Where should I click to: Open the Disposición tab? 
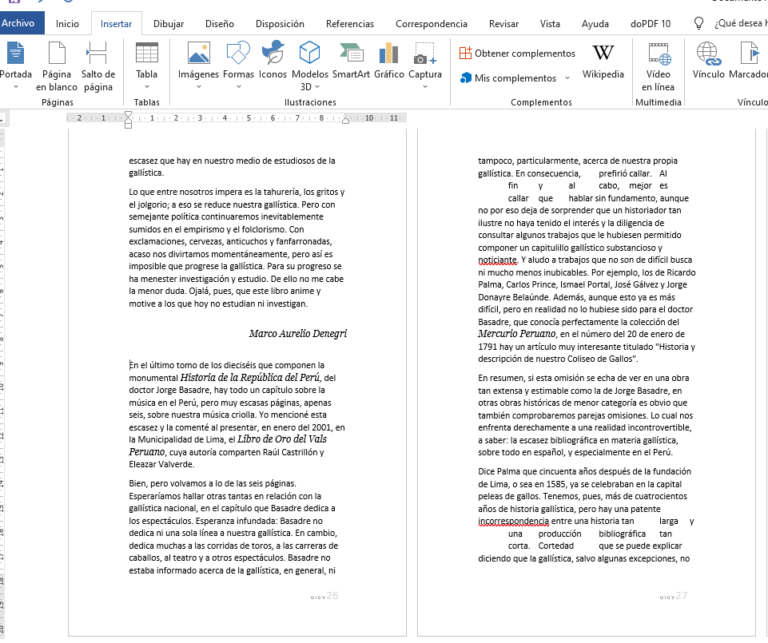tap(280, 24)
